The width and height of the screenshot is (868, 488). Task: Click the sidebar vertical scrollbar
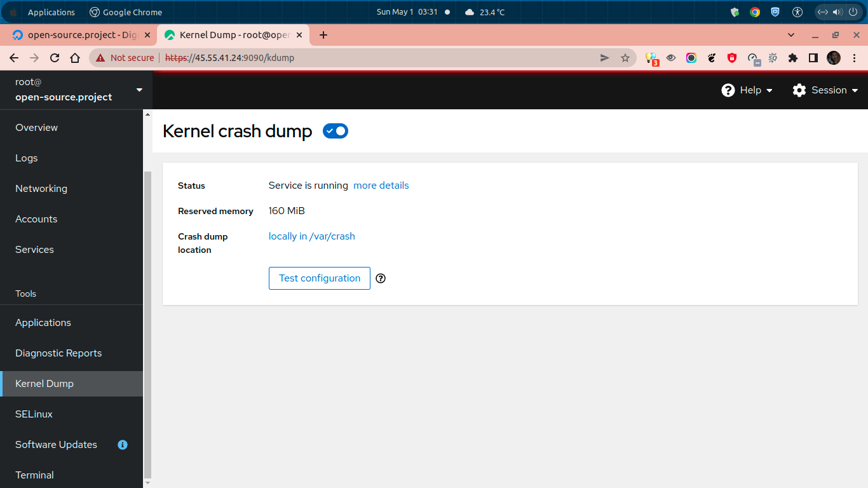point(148,324)
